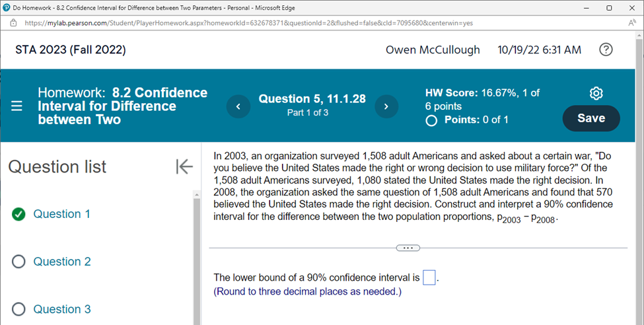Minimize the Edge window
Viewport: 644px width, 325px height.
[x=586, y=8]
